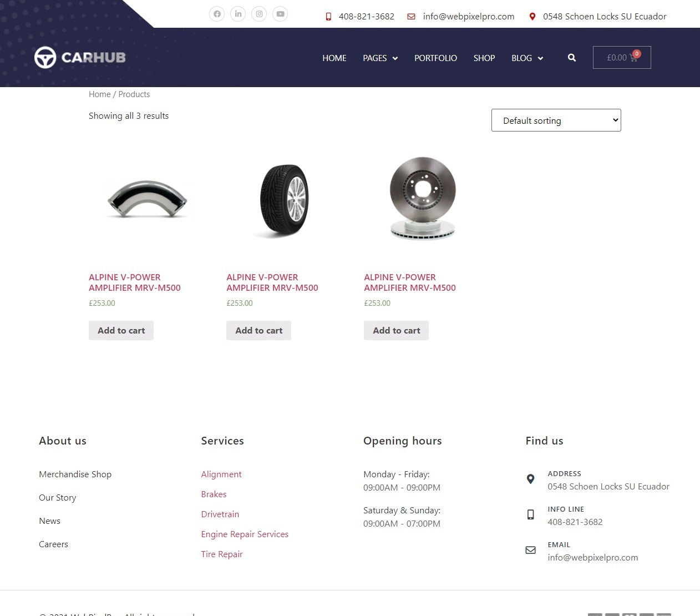The image size is (700, 616).
Task: Click the 'Showing all 3 results' text
Action: [129, 115]
